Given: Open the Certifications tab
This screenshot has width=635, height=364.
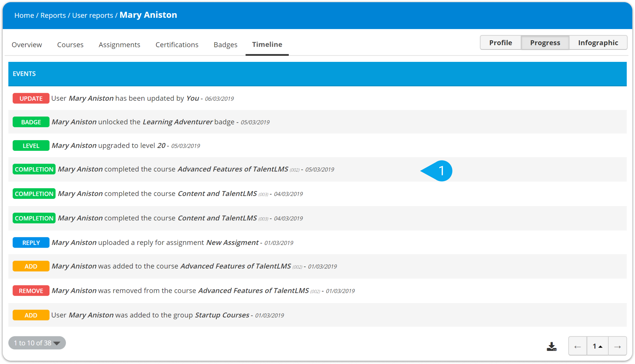Looking at the screenshot, I should point(177,45).
